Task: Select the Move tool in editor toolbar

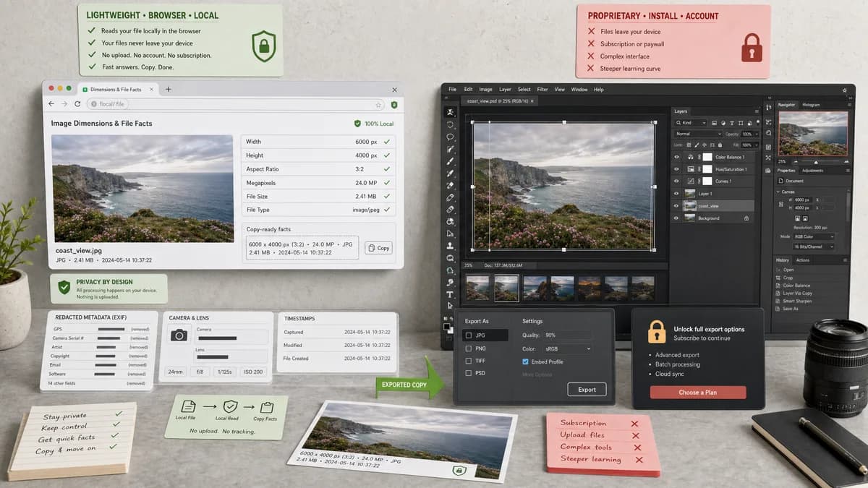Action: click(450, 112)
